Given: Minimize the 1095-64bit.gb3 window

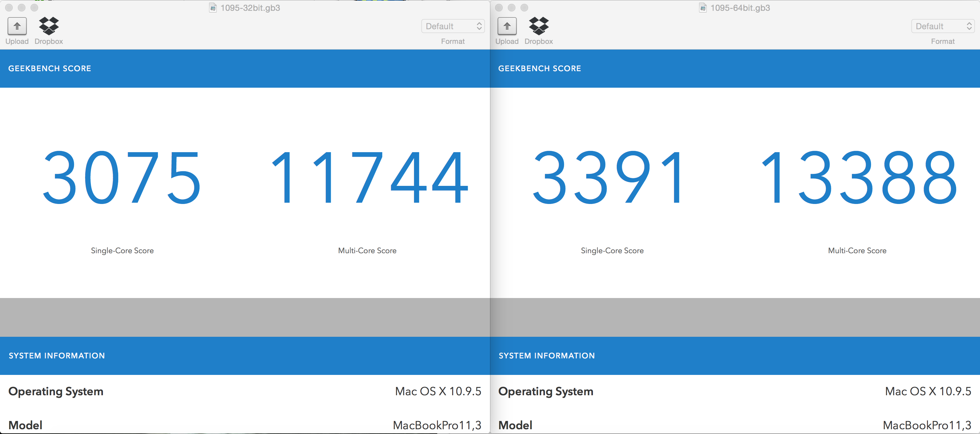Looking at the screenshot, I should click(x=511, y=8).
